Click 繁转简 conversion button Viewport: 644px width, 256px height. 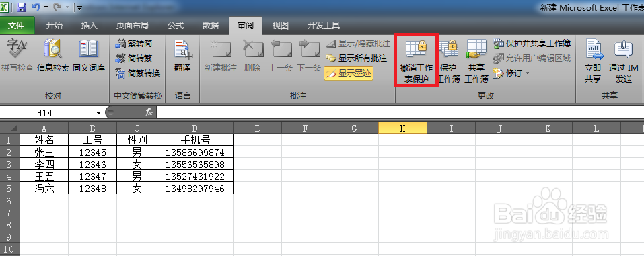pos(135,44)
